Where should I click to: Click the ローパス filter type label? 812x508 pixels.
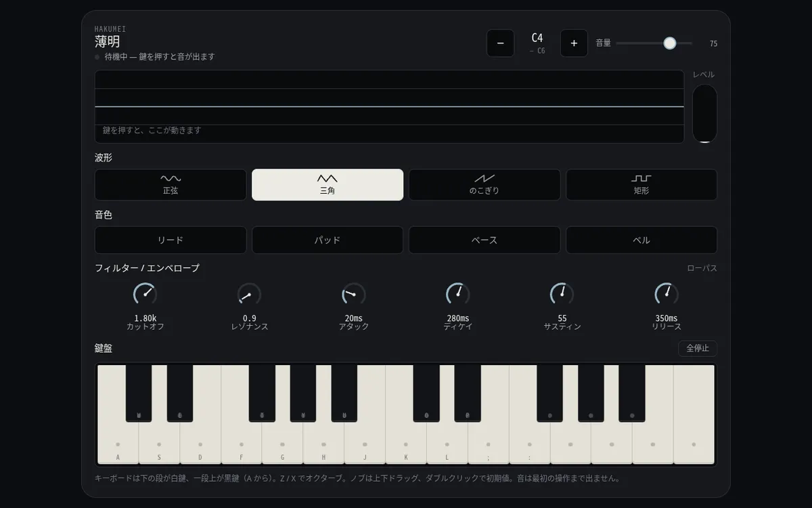[x=702, y=268]
